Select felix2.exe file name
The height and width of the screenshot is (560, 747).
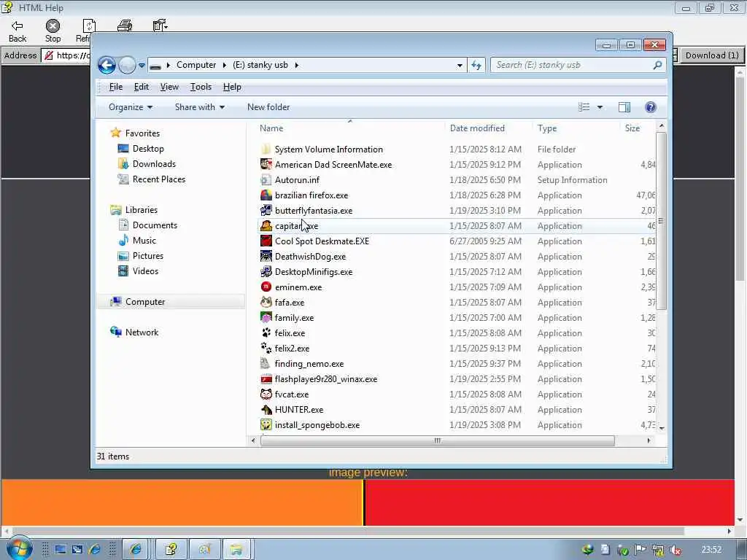(292, 348)
